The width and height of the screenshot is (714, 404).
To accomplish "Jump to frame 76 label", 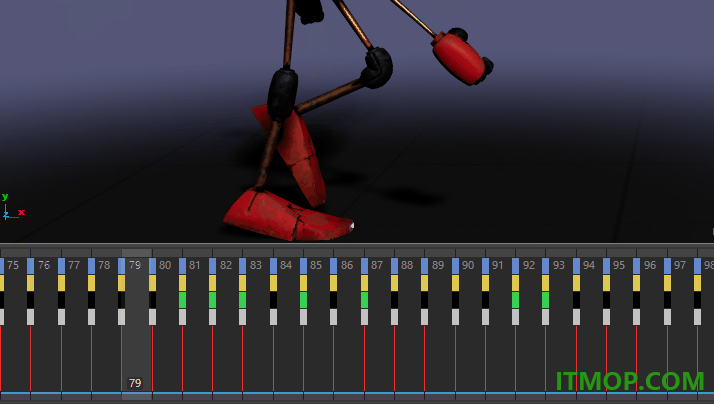I will coord(44,265).
